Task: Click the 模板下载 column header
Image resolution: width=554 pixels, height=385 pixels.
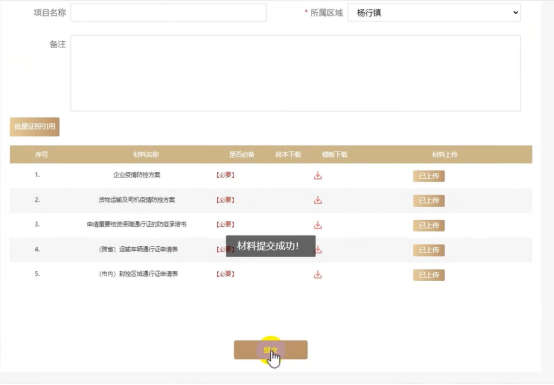Action: [335, 154]
